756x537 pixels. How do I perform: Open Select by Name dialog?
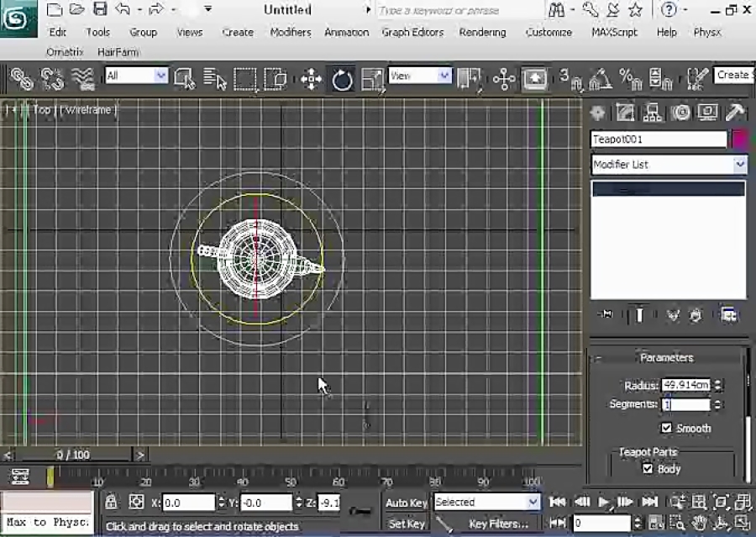tap(213, 79)
